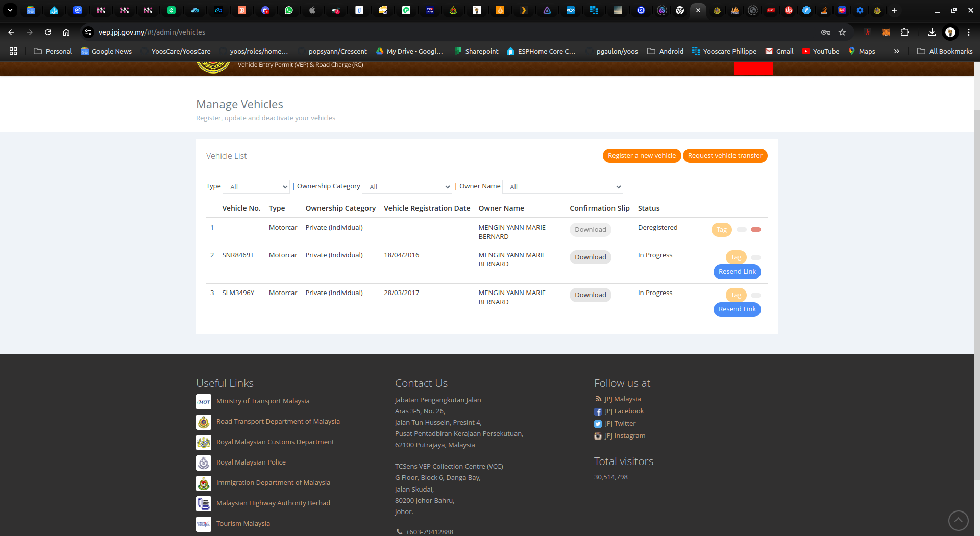Reload the page with the refresh icon
Screen dimensions: 980x536
pos(48,32)
